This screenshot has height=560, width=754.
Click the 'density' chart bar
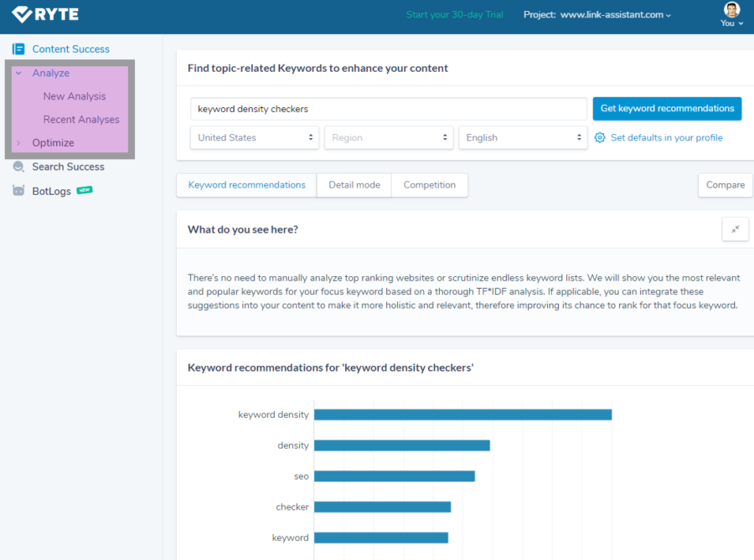tap(402, 445)
